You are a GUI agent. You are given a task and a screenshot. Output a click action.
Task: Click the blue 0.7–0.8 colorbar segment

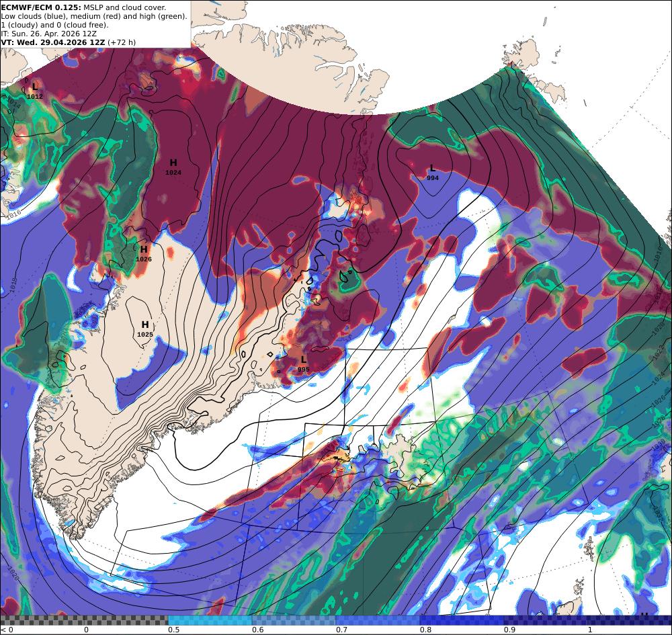click(378, 620)
